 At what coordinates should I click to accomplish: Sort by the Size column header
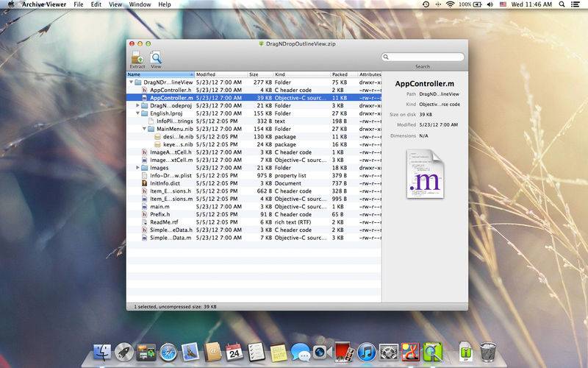[x=261, y=74]
